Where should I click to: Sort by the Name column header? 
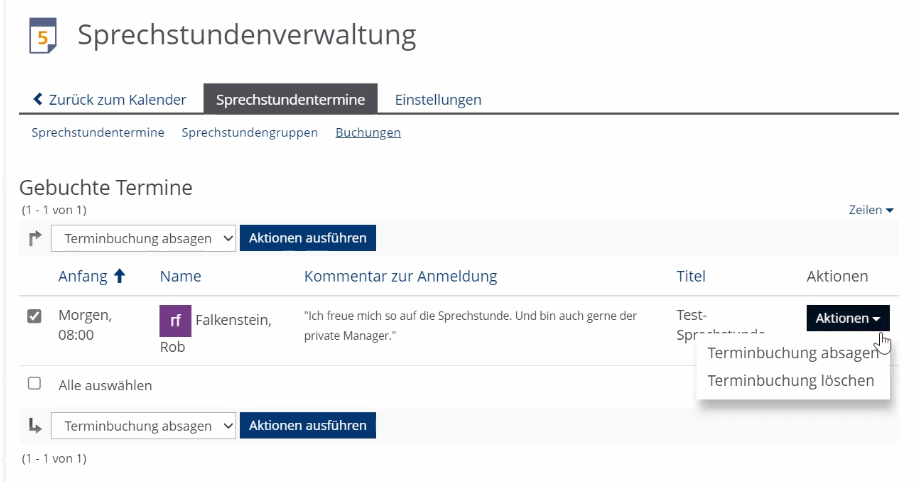coord(180,276)
